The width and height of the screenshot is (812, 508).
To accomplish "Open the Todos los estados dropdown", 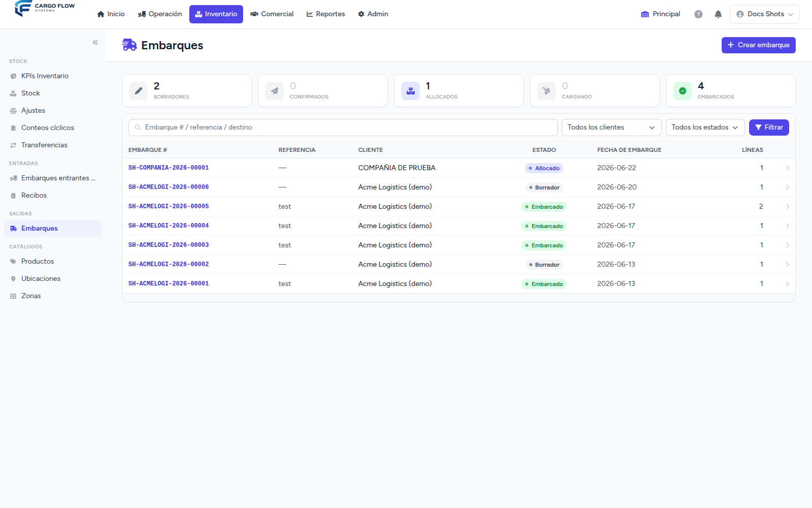I will [705, 128].
